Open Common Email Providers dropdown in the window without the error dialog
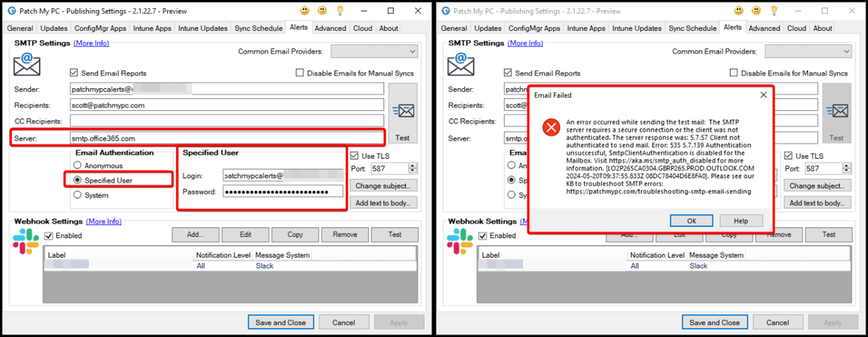868x337 pixels. click(x=375, y=52)
